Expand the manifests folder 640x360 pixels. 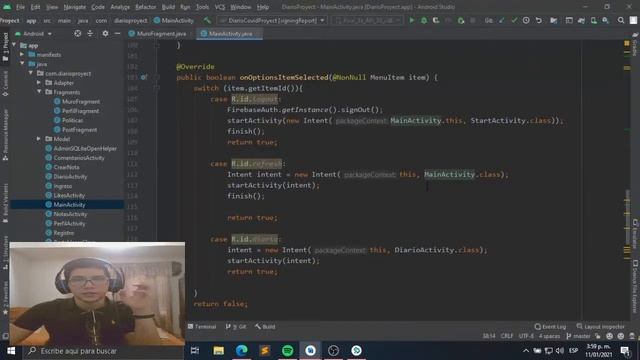22,54
